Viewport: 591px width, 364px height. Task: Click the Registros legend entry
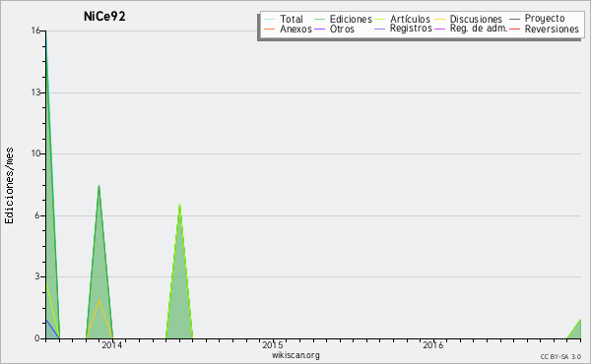411,29
